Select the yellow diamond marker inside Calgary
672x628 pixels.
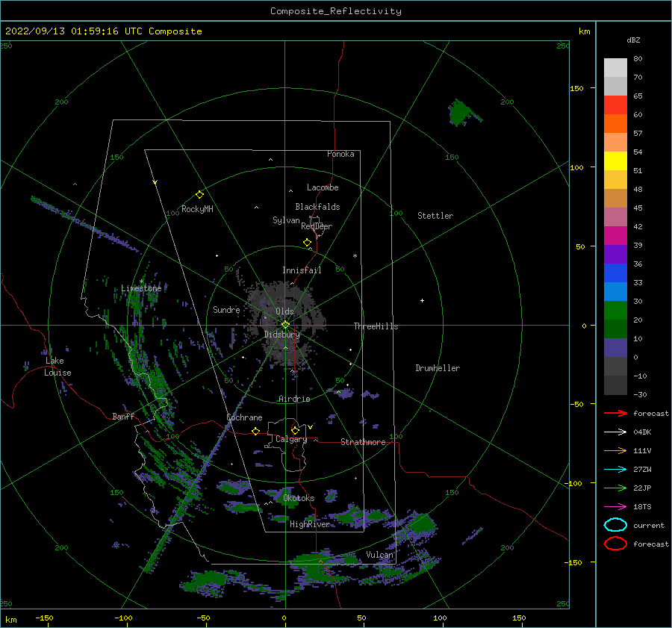(295, 430)
